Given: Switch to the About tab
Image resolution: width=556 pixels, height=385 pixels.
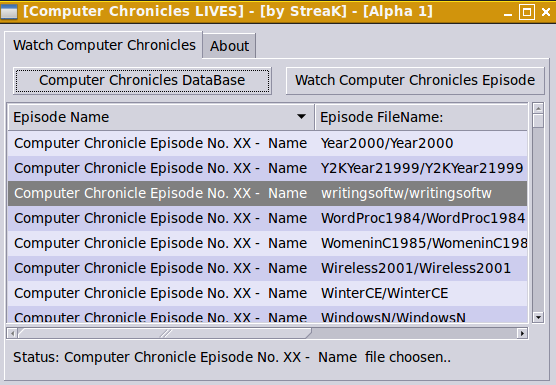Looking at the screenshot, I should point(229,46).
